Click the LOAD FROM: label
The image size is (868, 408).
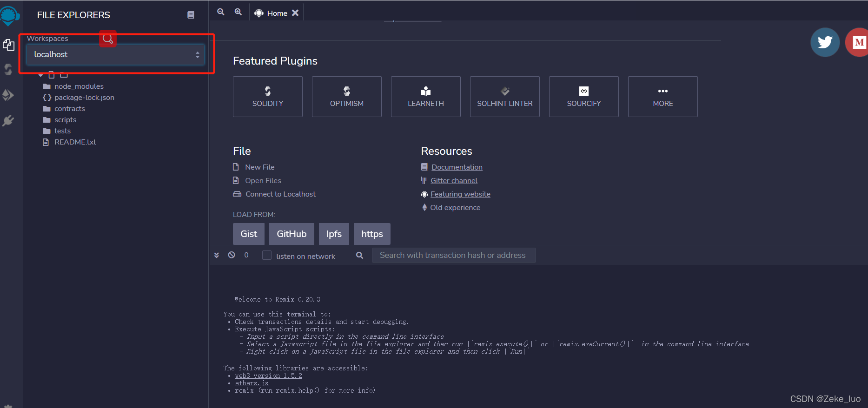pos(254,215)
